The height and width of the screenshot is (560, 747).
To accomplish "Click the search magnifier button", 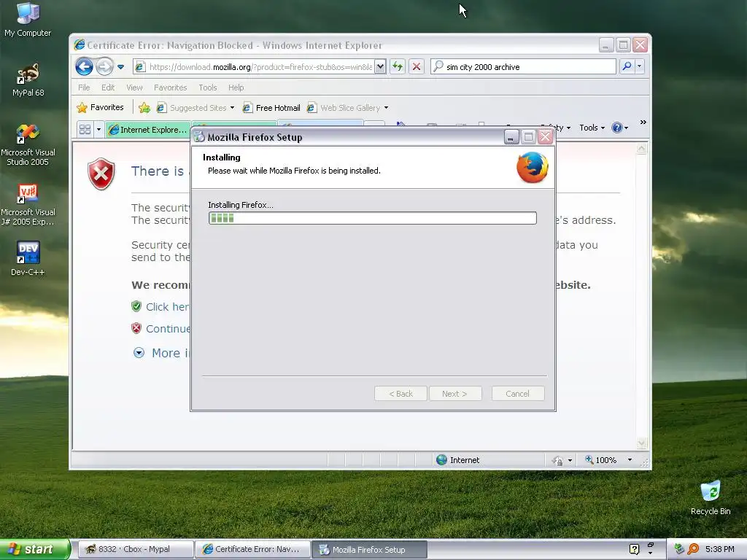I will 627,66.
